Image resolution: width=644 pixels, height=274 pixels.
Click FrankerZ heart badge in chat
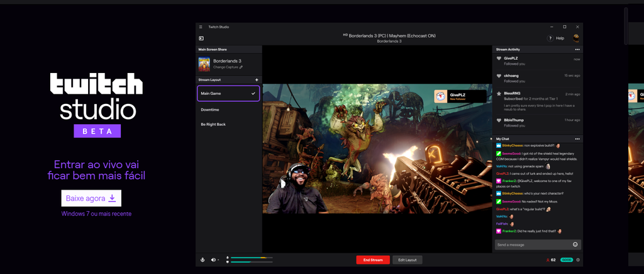click(499, 181)
